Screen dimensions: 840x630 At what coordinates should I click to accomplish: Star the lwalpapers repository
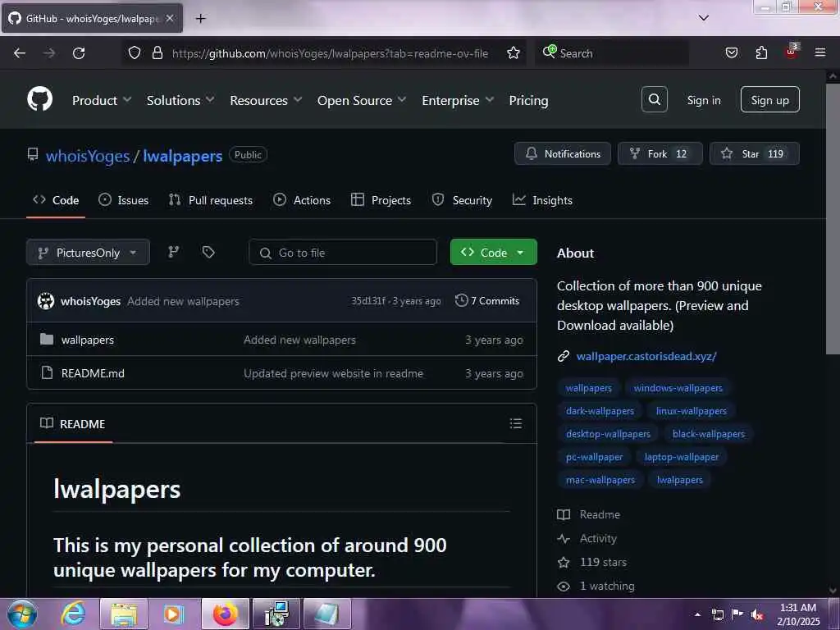pyautogui.click(x=755, y=153)
